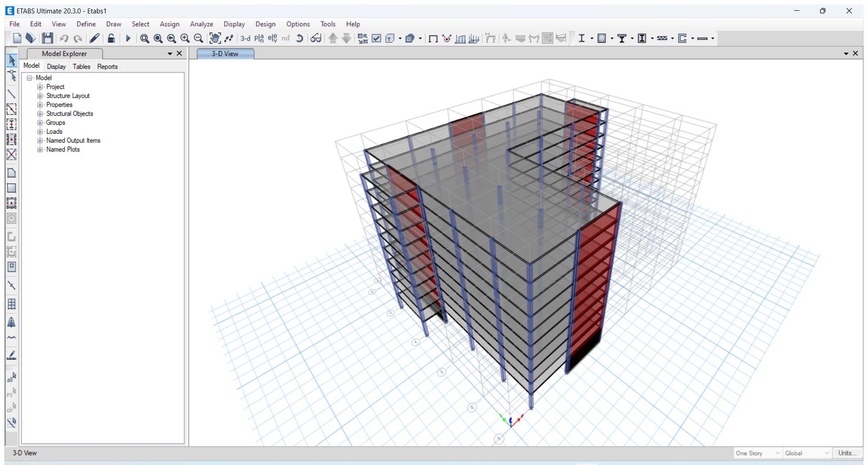Screen dimensions: 868x465
Task: Collapse the Model root node
Action: pos(30,78)
